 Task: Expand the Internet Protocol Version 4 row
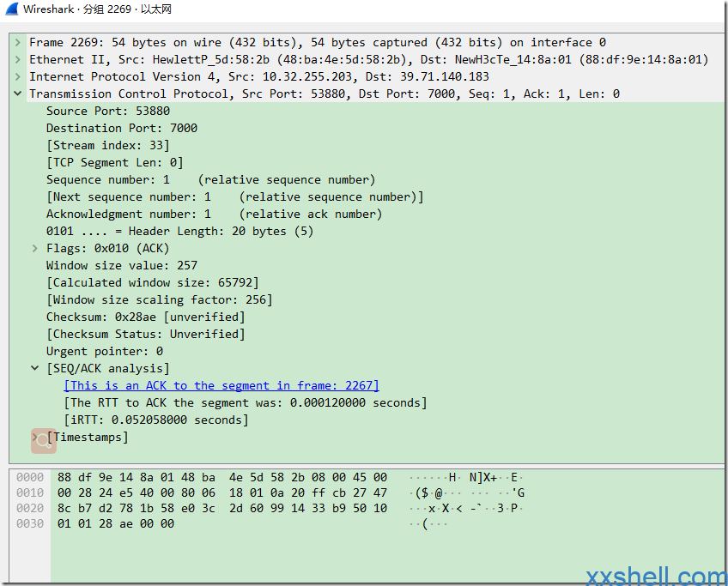(18, 77)
